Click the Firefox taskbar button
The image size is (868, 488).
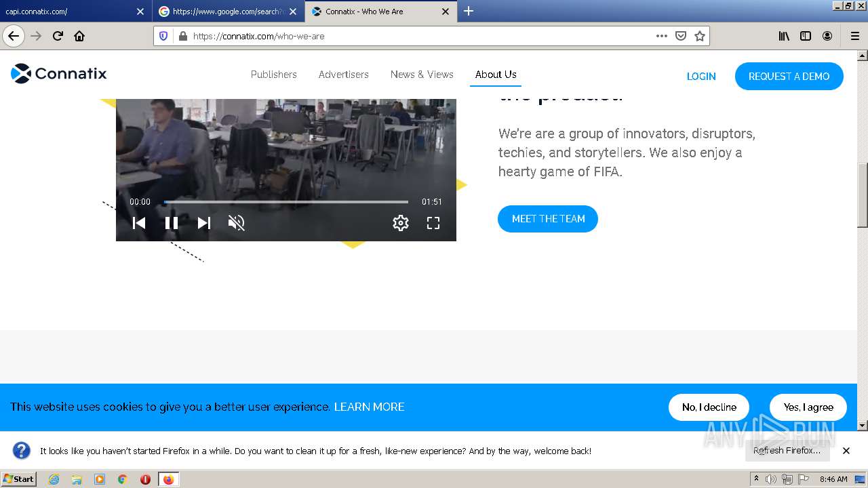(x=169, y=479)
